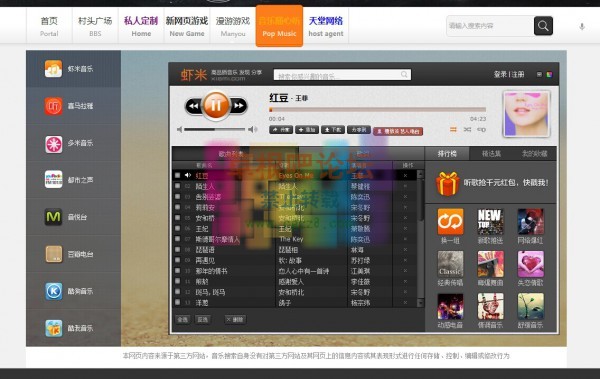
Task: Click the mini-mode icon in Xiami header
Action: (x=539, y=75)
